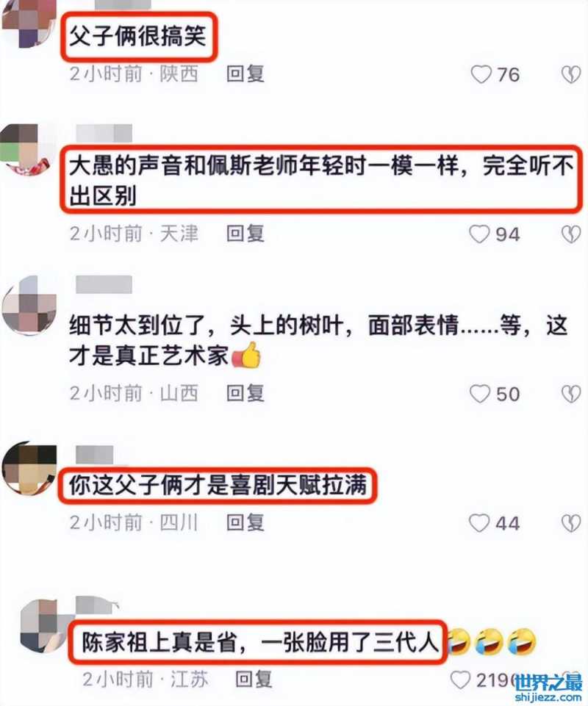The image size is (588, 706).
Task: Reply to the 天津 user's comment
Action: (x=245, y=234)
